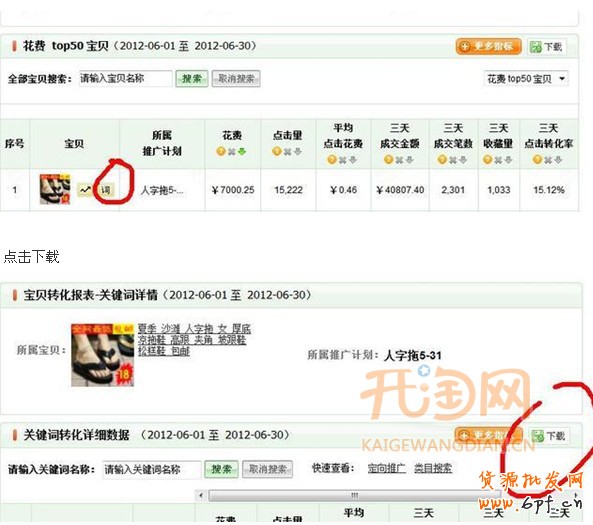Click large product image in 所属宝贝

(x=102, y=355)
